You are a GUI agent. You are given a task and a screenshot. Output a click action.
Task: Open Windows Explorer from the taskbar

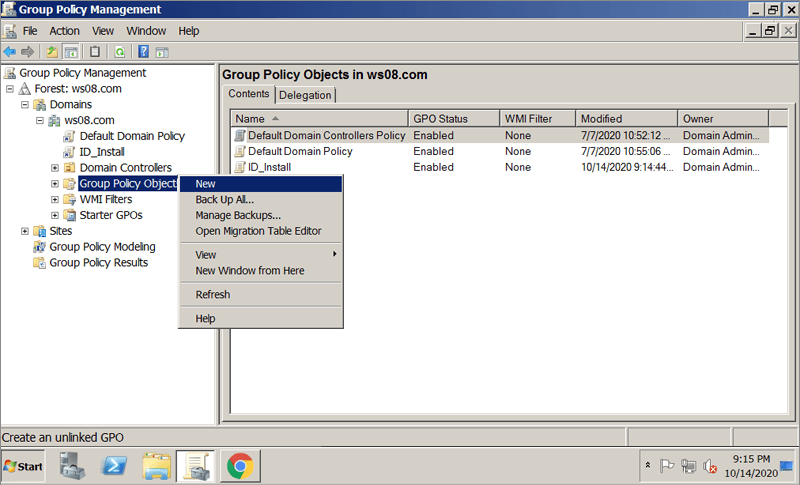point(156,466)
